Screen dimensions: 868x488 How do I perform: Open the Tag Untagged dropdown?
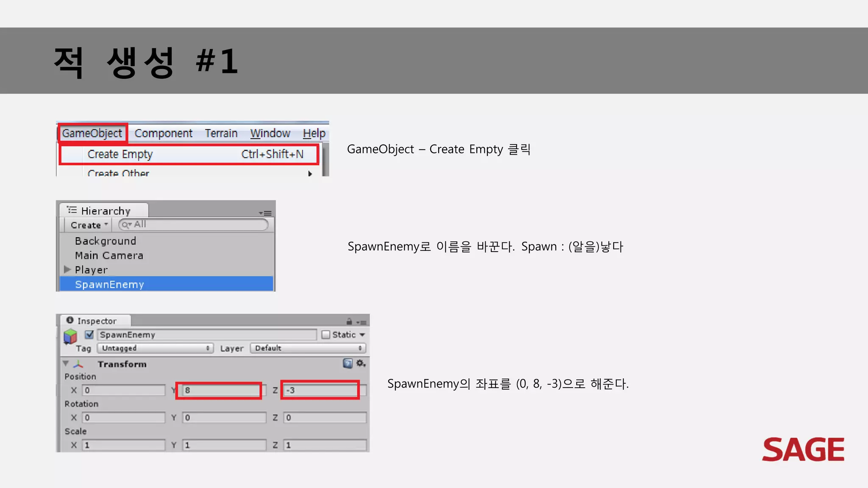[155, 348]
